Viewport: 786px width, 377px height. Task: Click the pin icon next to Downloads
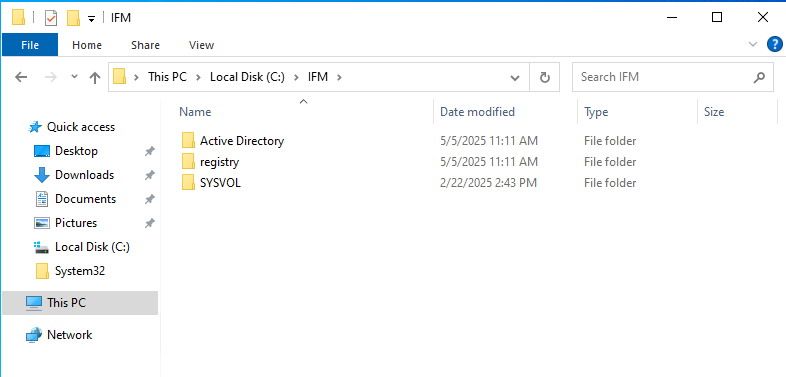149,175
